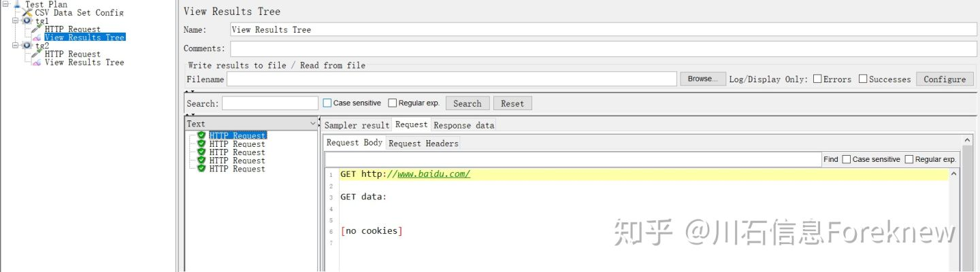Collapse the tg2 thread group
This screenshot has height=272, width=980.
click(16, 45)
